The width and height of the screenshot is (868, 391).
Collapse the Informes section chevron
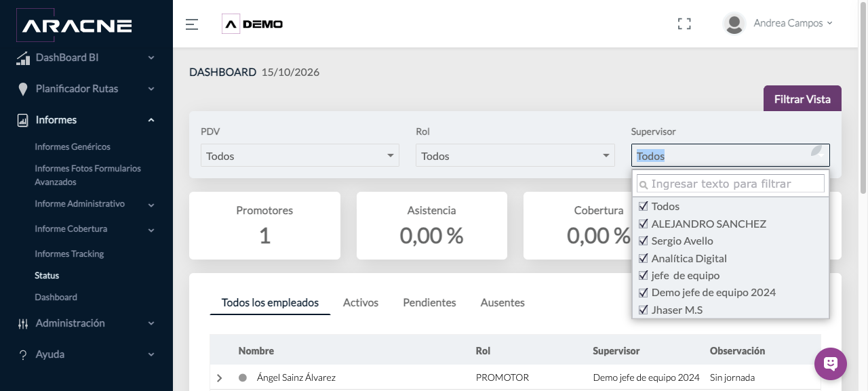tap(151, 121)
